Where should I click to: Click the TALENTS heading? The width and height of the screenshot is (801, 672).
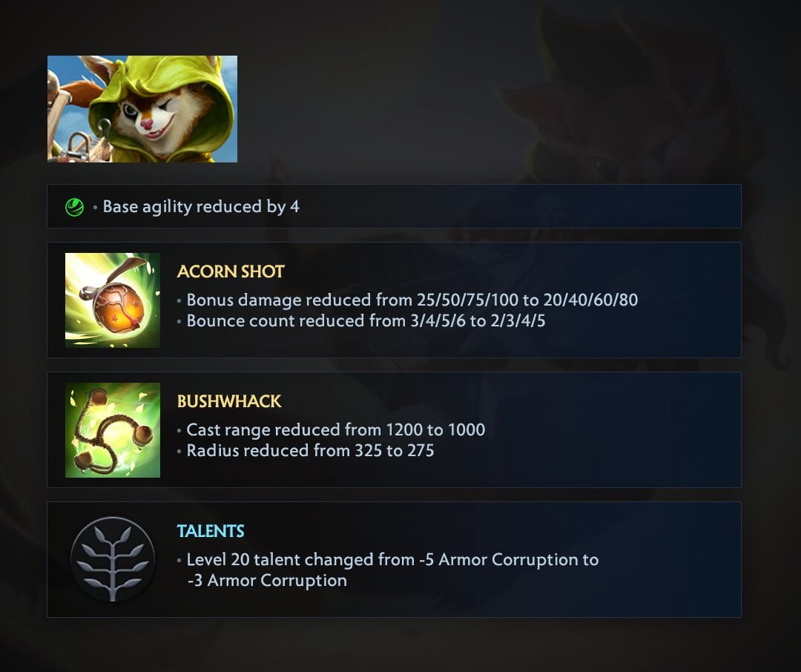211,531
